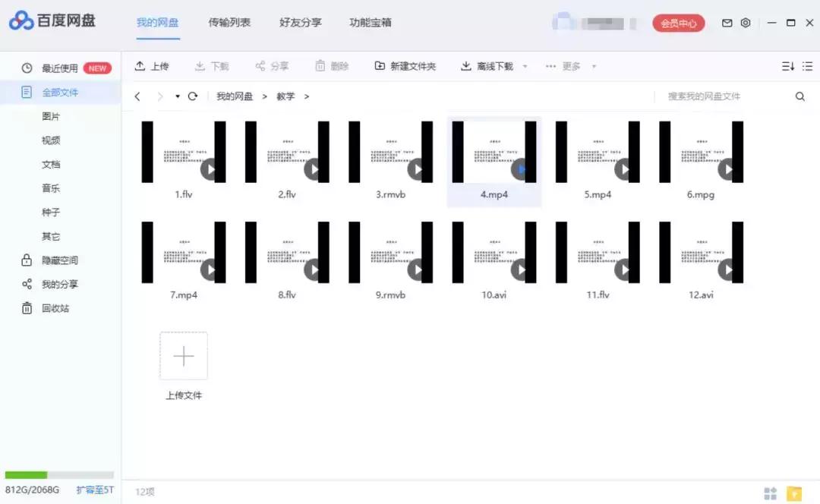Click the red 会员中心 button

point(678,23)
